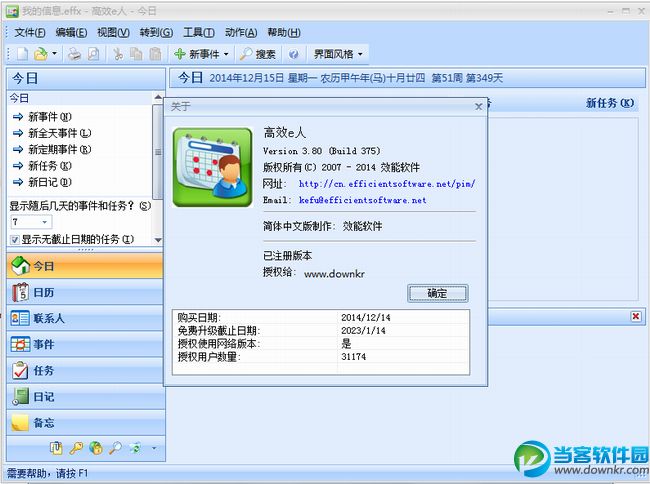Click the 新事件 toolbar button
The image size is (650, 484).
[x=197, y=54]
